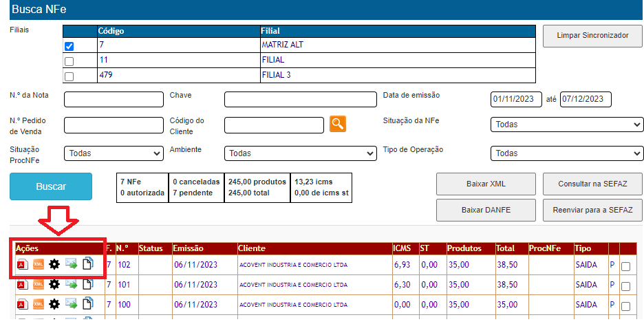
Task: Open PDF icon for NFe 102
Action: pos(21,264)
